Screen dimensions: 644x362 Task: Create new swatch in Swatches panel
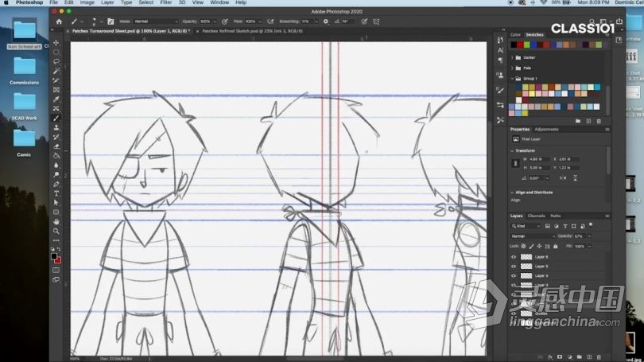point(588,121)
